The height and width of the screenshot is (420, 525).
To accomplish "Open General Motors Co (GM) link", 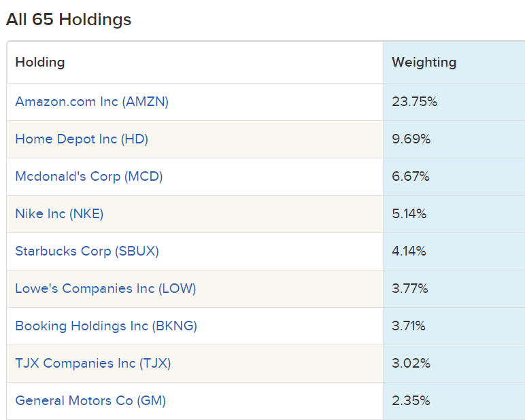I will pos(90,401).
